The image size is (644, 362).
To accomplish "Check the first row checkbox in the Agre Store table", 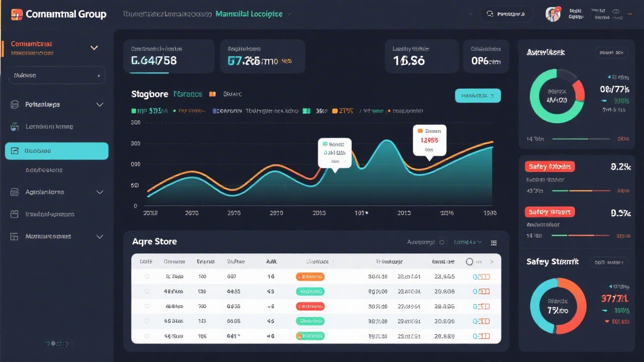I will 146,276.
